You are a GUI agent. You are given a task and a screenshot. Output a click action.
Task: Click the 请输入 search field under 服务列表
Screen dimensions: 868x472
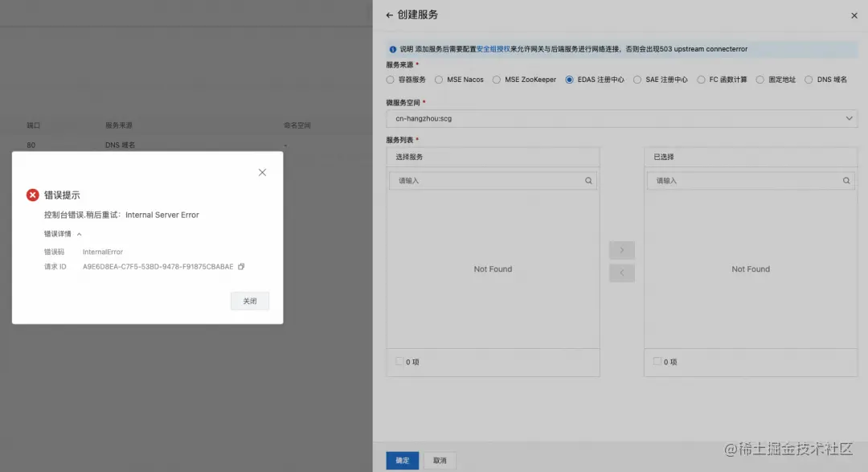[450, 180]
